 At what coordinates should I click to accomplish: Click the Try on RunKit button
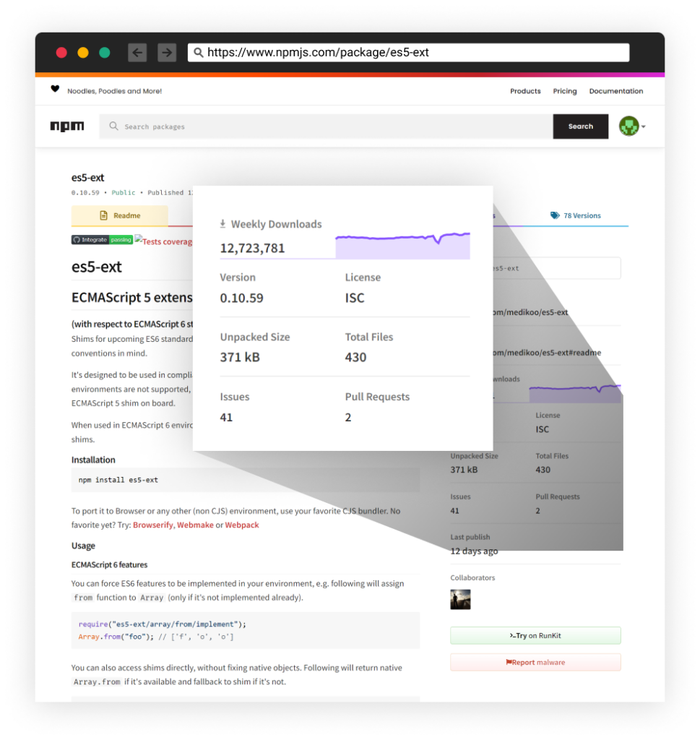pos(535,636)
